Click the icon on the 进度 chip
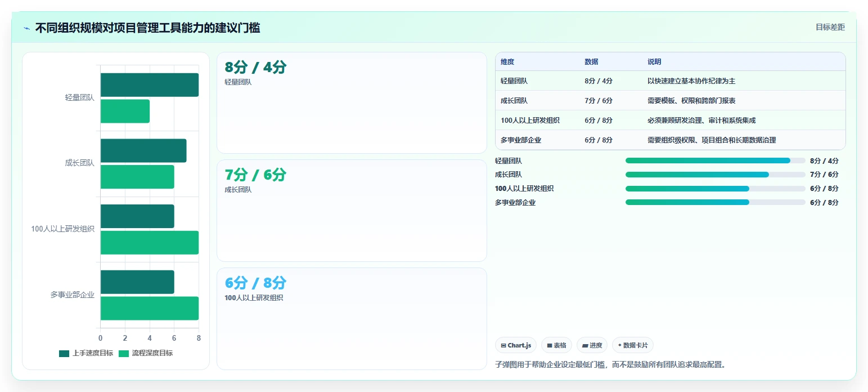868x392 pixels. point(585,345)
